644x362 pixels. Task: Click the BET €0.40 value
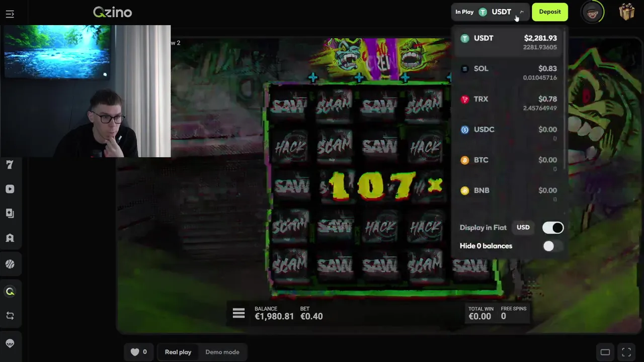(x=311, y=316)
